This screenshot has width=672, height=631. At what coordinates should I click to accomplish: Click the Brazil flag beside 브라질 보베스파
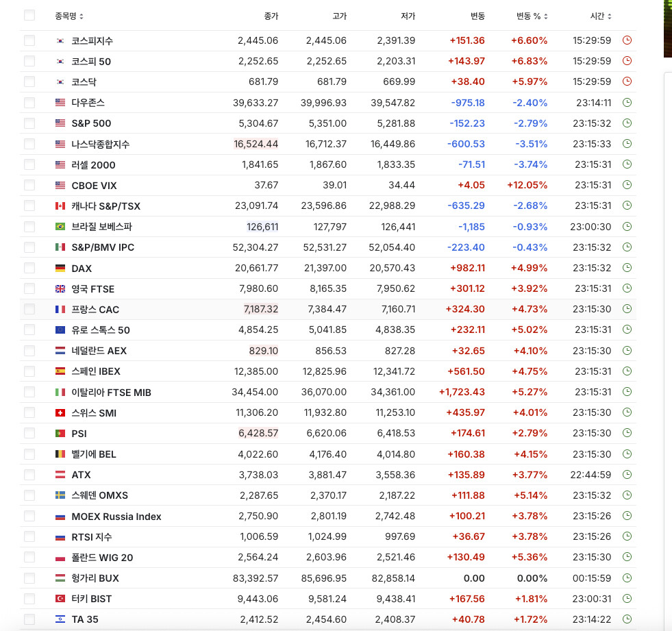60,226
